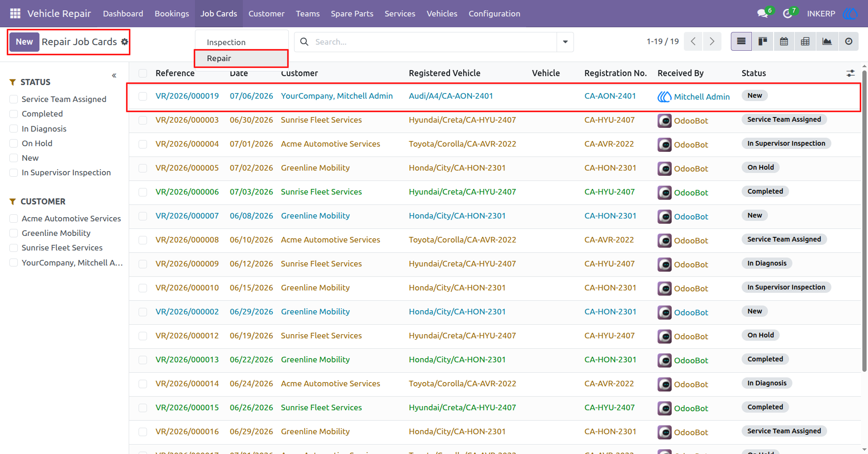Switch to list view

(741, 41)
